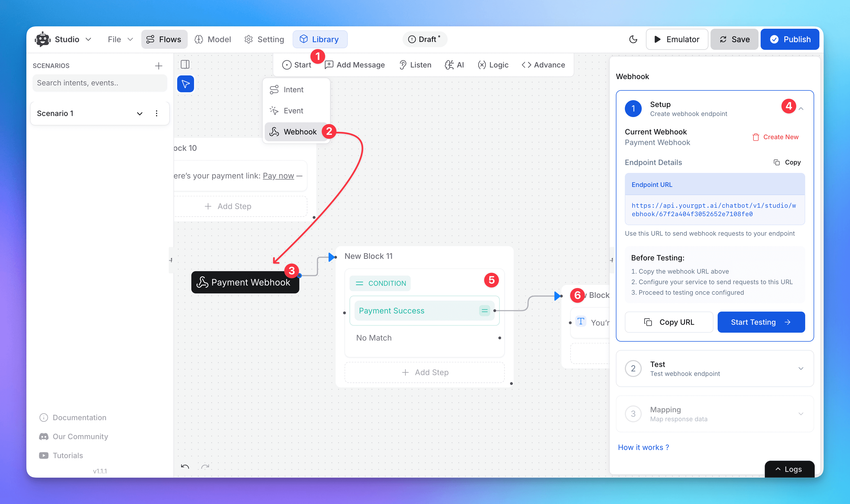This screenshot has height=504, width=850.
Task: Open the Library tab
Action: [320, 39]
